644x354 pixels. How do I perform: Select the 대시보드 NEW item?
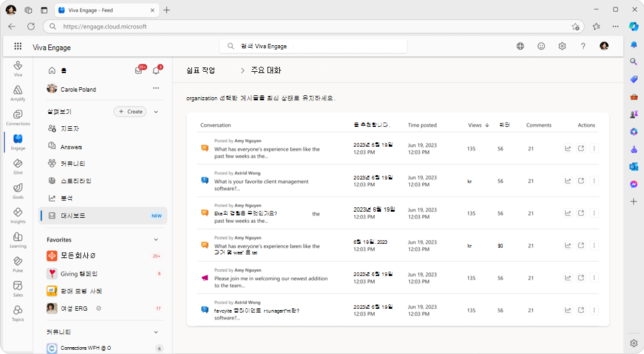(x=103, y=215)
